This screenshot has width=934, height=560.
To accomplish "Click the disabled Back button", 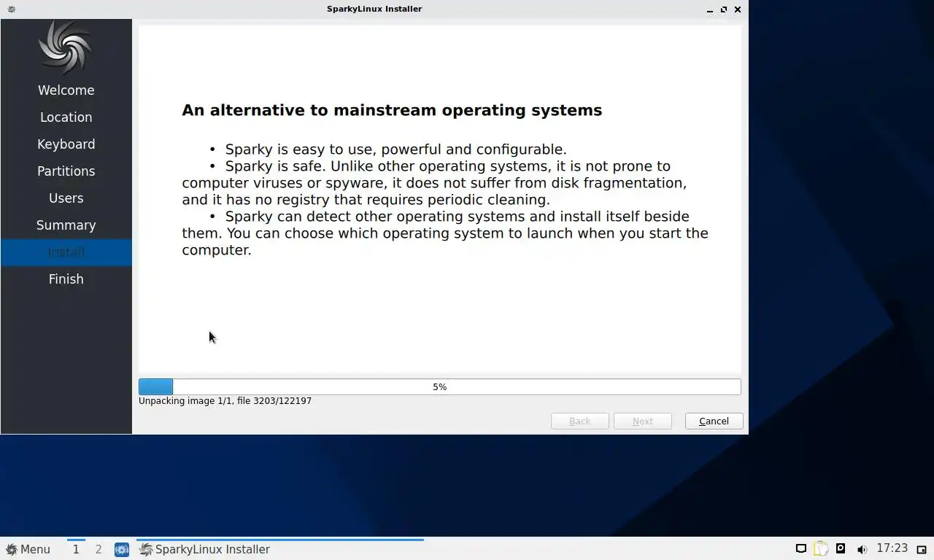I will tap(579, 421).
